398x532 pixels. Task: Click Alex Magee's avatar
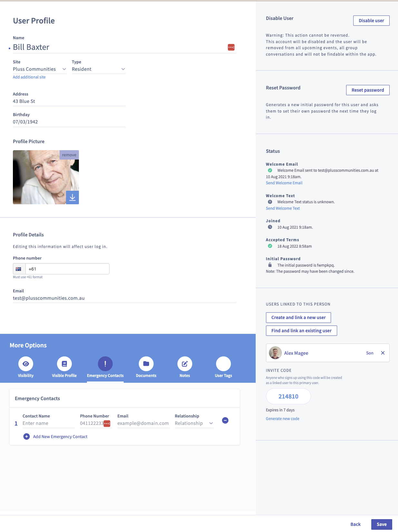(275, 353)
